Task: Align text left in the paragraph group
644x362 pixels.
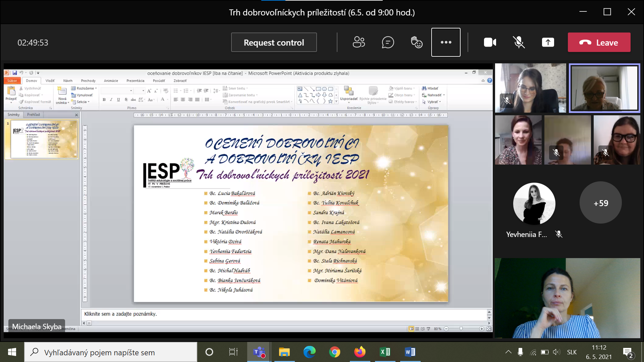Action: pos(176,100)
